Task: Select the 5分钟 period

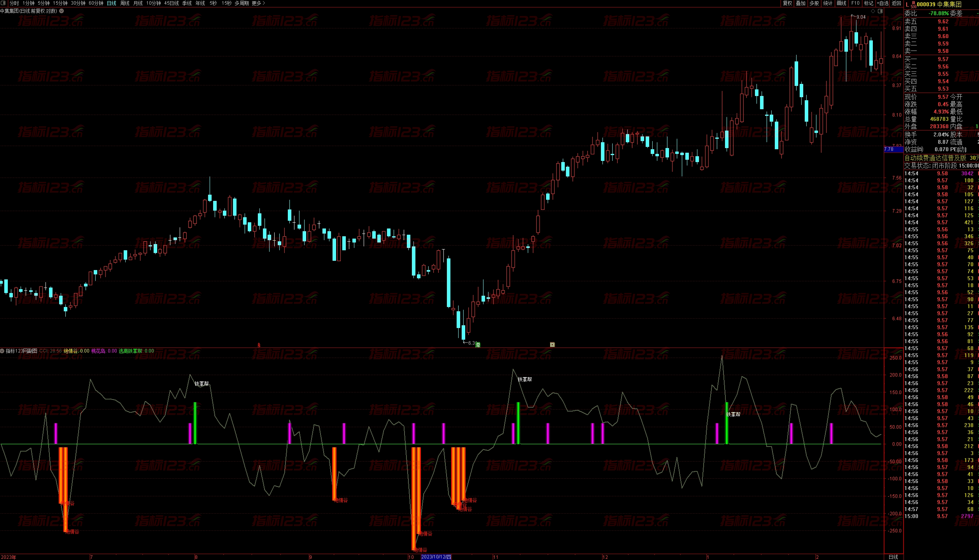Action: 44,3
